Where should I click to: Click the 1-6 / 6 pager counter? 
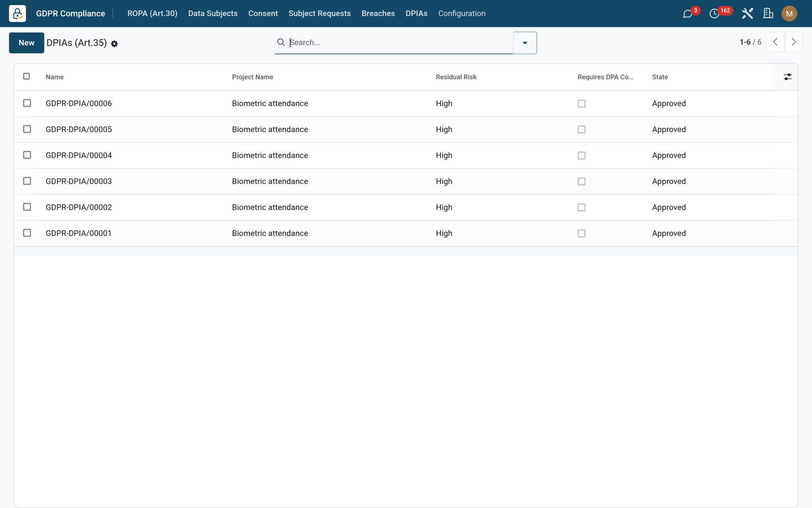750,42
